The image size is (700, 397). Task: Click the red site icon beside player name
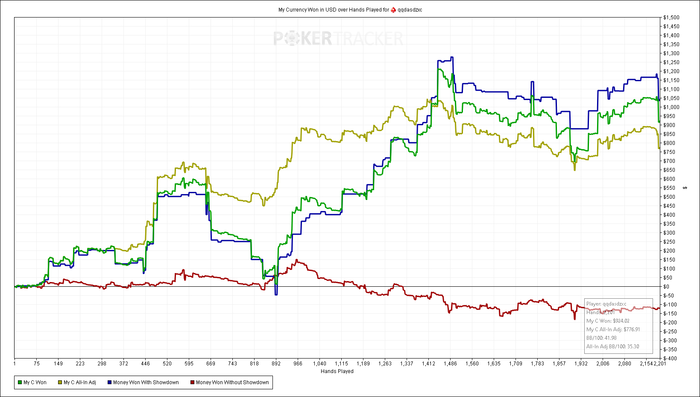pos(393,9)
